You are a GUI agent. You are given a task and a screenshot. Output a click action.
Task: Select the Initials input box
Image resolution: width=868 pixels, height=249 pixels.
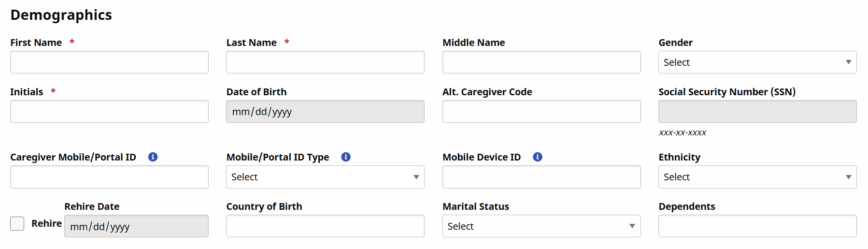[x=109, y=112]
